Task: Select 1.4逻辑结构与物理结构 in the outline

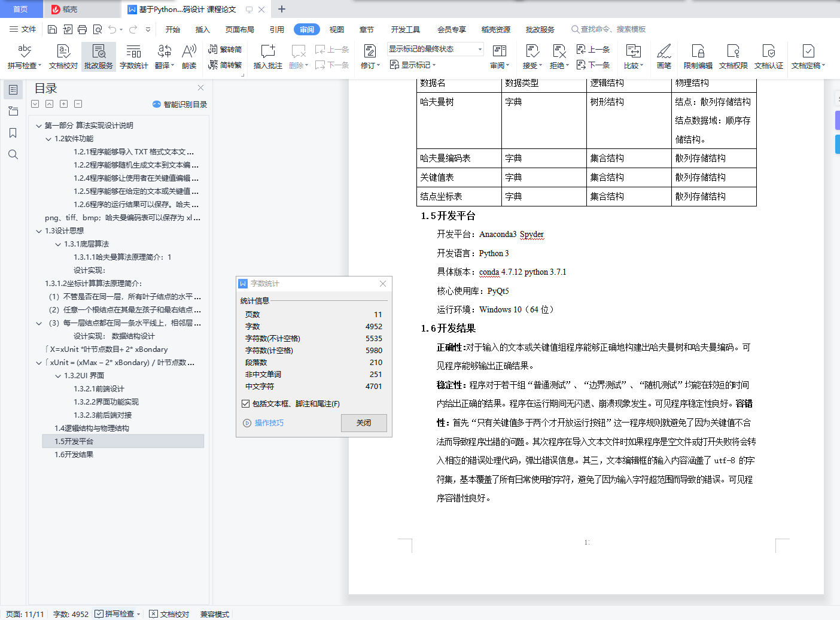Action: (x=92, y=428)
